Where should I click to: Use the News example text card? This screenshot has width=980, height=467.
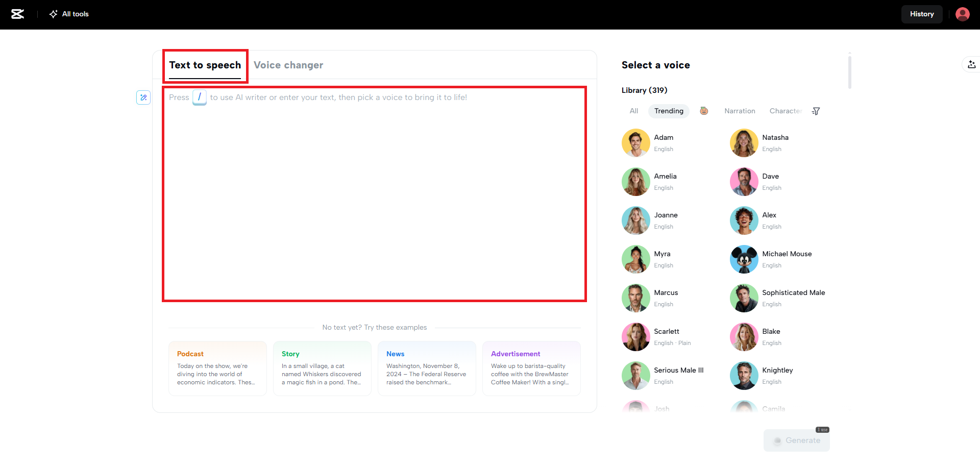point(427,368)
